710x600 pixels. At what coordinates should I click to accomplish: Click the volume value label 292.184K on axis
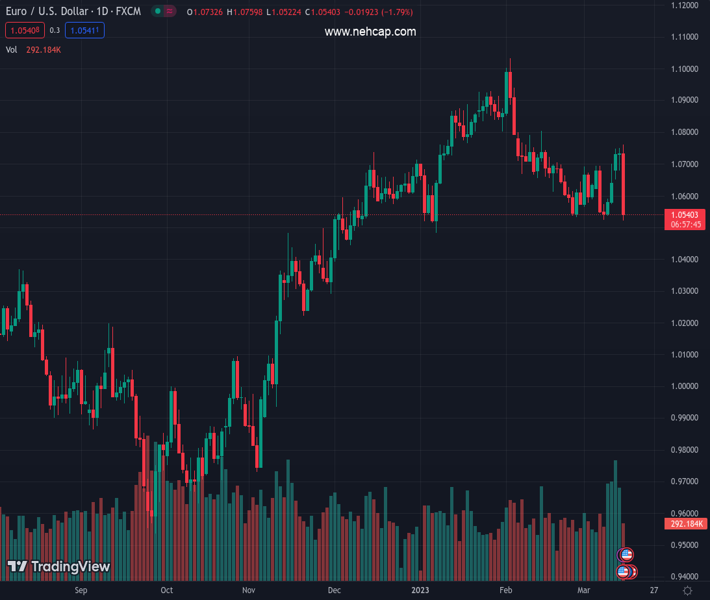click(x=686, y=524)
